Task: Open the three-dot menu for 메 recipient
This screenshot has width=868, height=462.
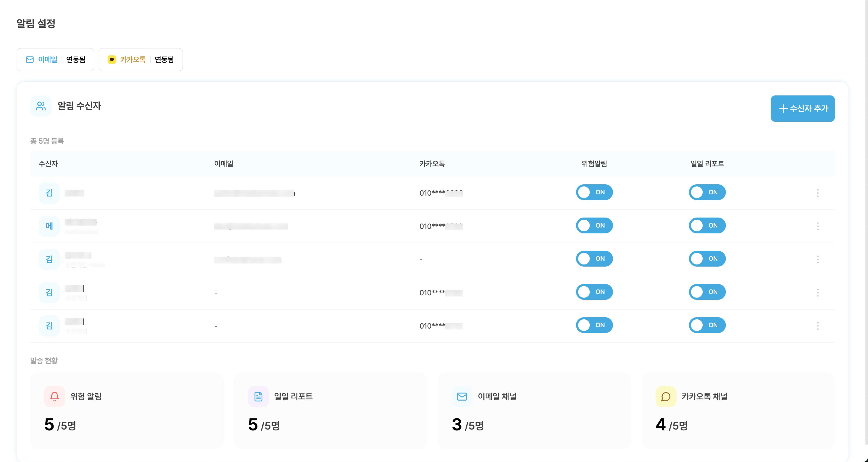Action: pyautogui.click(x=817, y=226)
